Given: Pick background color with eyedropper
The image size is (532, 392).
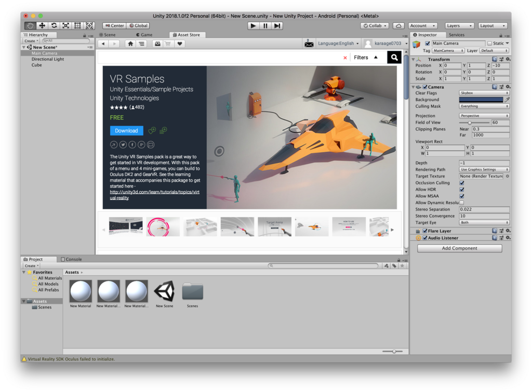Looking at the screenshot, I should [507, 99].
